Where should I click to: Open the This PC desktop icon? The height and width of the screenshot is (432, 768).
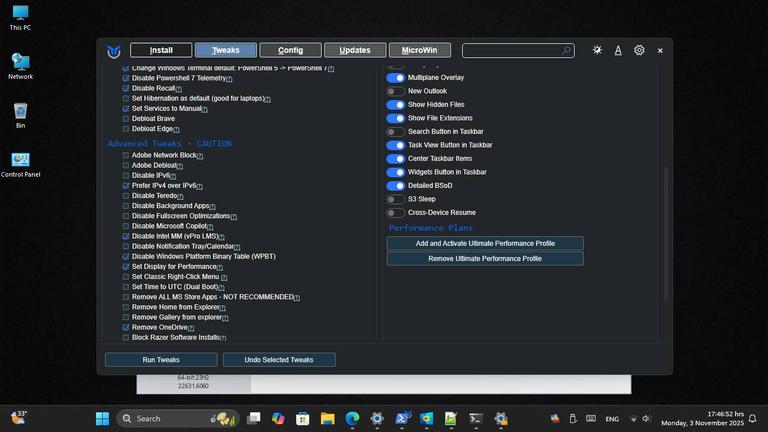click(20, 18)
